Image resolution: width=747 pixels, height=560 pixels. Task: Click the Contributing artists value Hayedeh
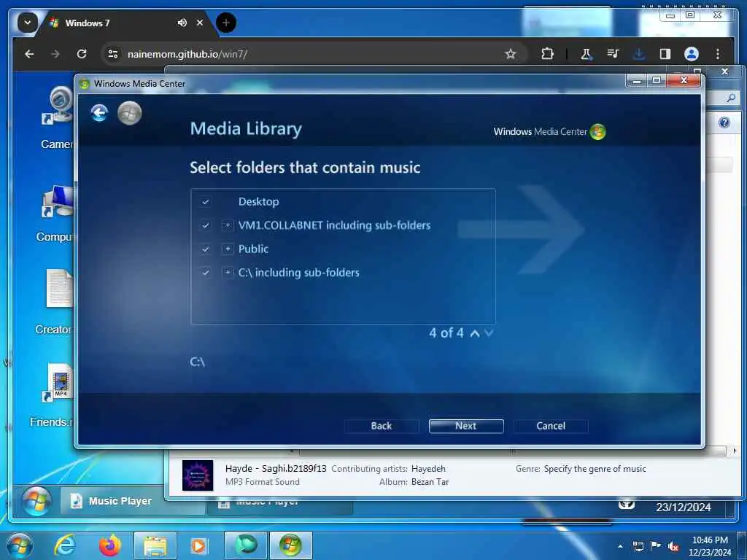click(428, 469)
